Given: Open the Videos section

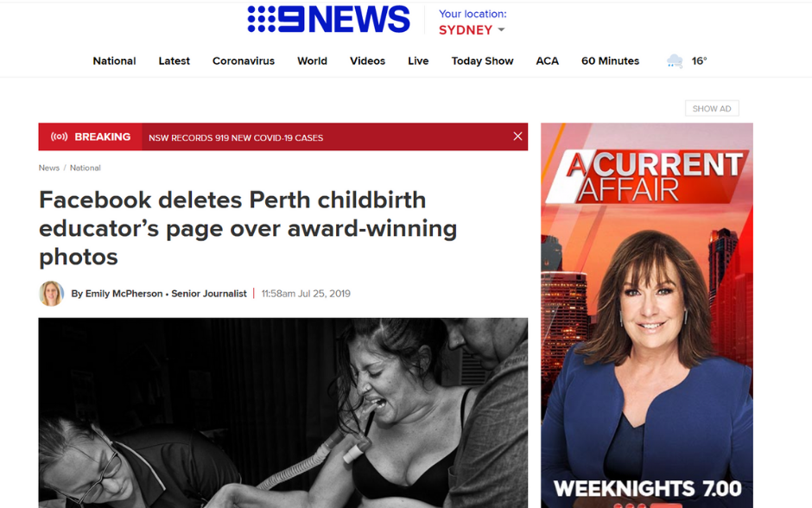Looking at the screenshot, I should [x=368, y=61].
